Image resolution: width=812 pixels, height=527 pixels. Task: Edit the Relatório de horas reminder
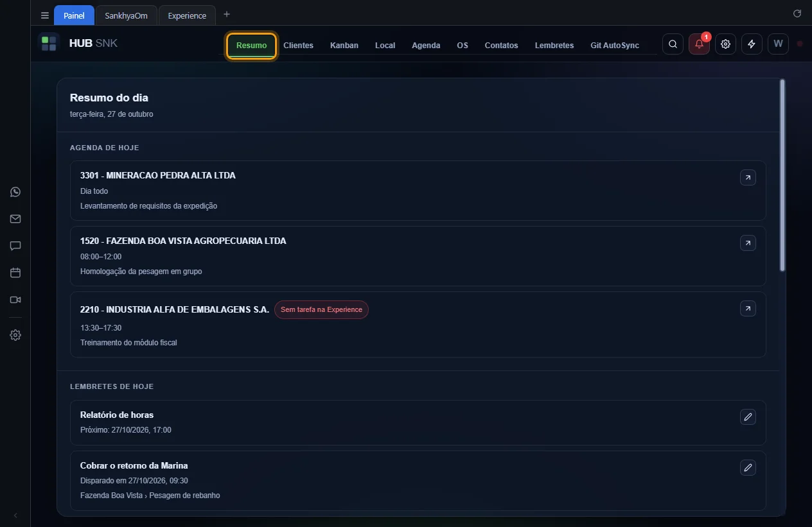click(748, 417)
